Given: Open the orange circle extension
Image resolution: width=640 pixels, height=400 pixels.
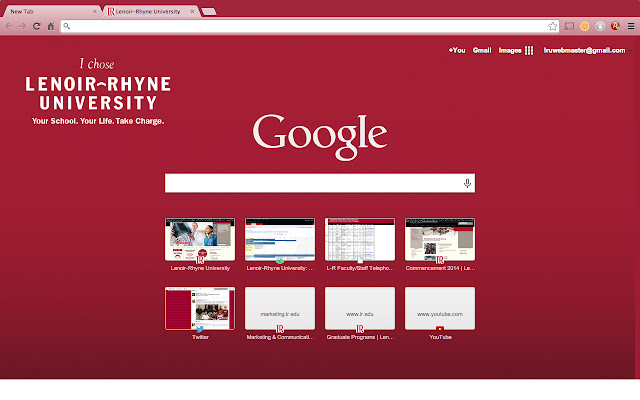Looking at the screenshot, I should (584, 27).
